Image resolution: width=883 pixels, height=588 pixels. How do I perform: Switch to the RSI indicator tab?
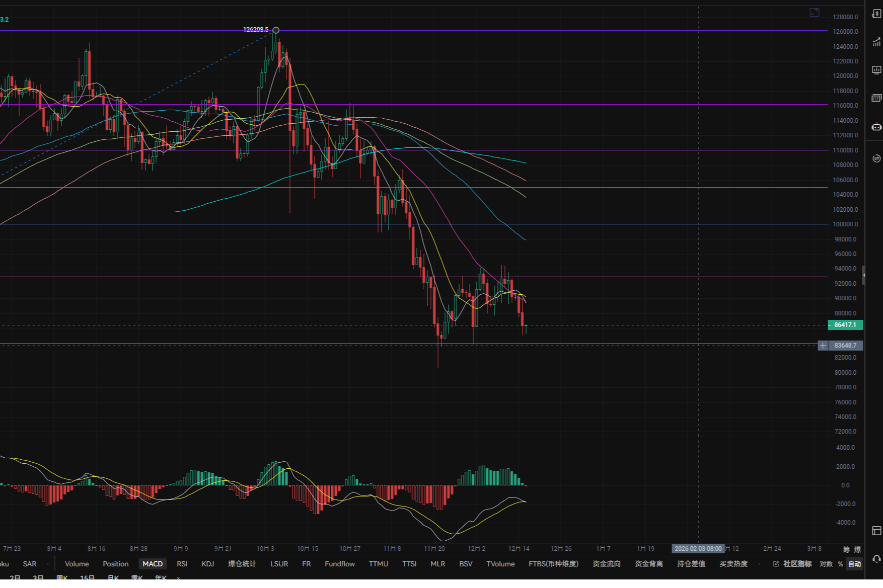click(x=182, y=564)
